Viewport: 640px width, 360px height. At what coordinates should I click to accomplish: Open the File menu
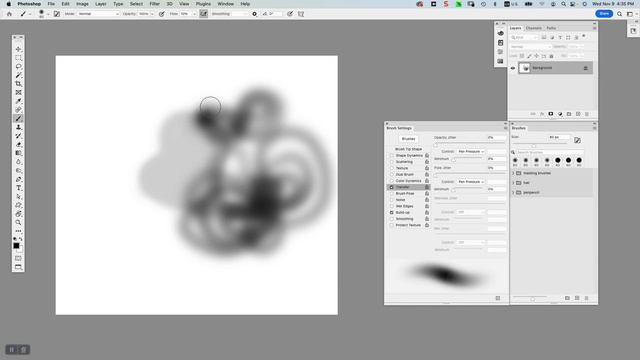pos(51,4)
